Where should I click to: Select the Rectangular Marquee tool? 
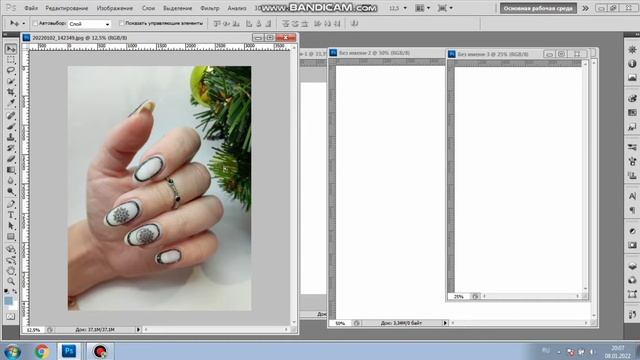(11, 60)
